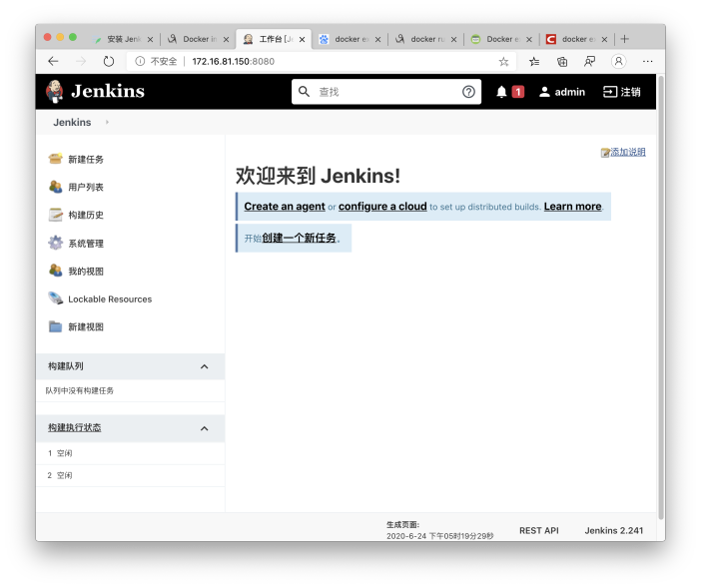Click the 注销 logout icon
This screenshot has width=701, height=588.
point(610,92)
